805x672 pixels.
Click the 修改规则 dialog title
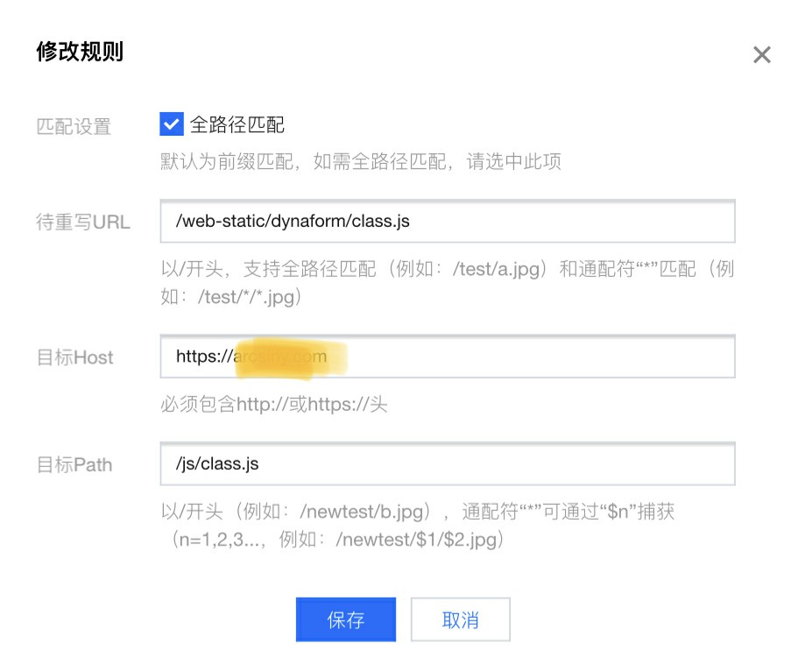(80, 53)
